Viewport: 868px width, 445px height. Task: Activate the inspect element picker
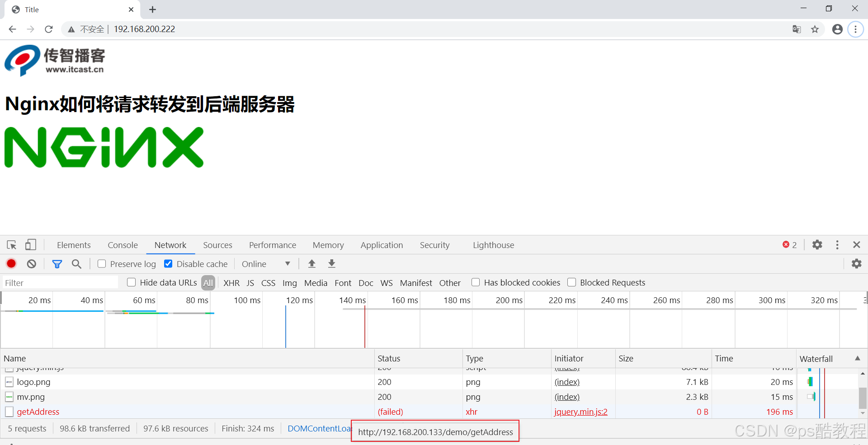(x=12, y=245)
